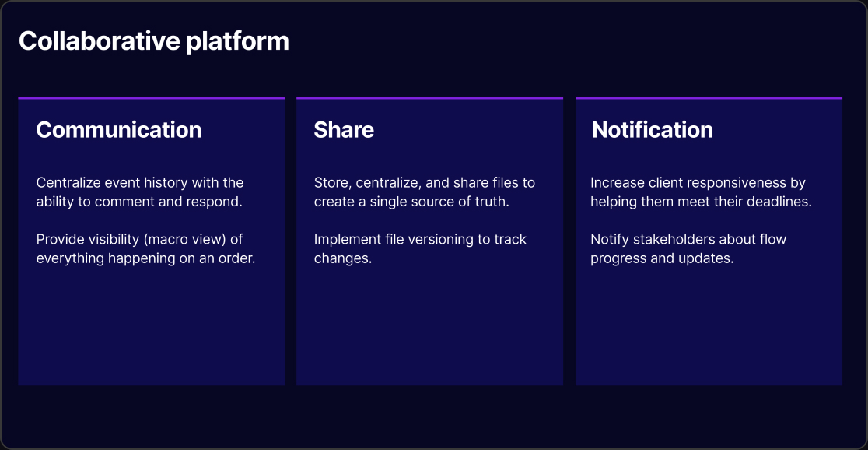The width and height of the screenshot is (868, 450).
Task: Click the purple top border of Notification card
Action: point(709,98)
